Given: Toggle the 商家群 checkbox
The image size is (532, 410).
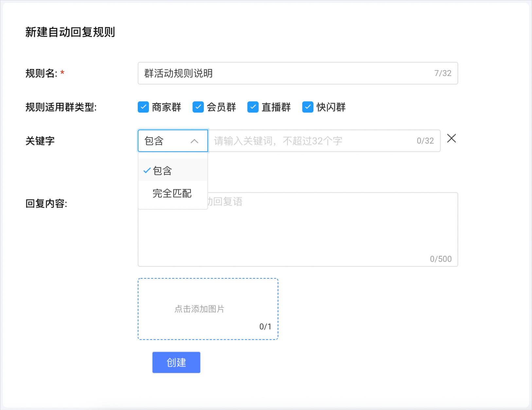Looking at the screenshot, I should pyautogui.click(x=143, y=107).
